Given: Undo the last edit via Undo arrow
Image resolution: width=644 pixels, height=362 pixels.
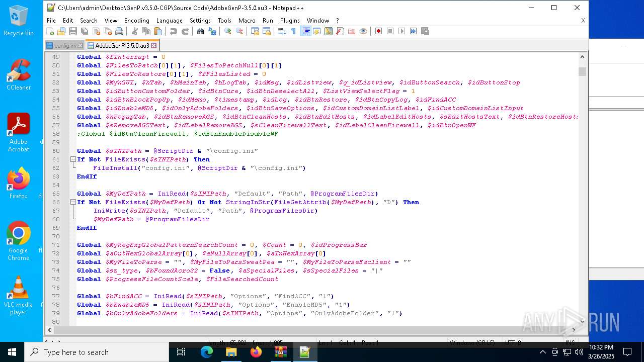Looking at the screenshot, I should point(174,31).
